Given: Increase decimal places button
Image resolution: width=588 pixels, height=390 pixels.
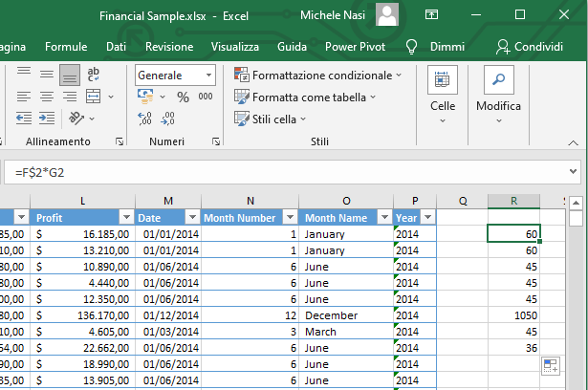Looking at the screenshot, I should [145, 119].
